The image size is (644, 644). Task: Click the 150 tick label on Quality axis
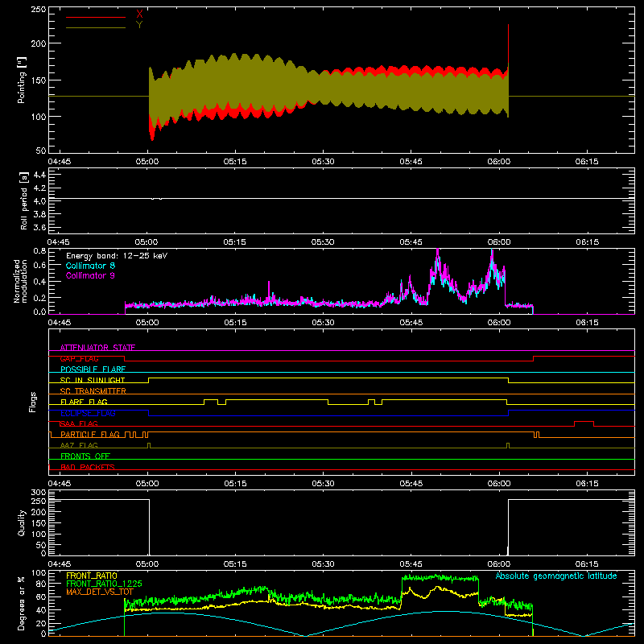(x=38, y=523)
